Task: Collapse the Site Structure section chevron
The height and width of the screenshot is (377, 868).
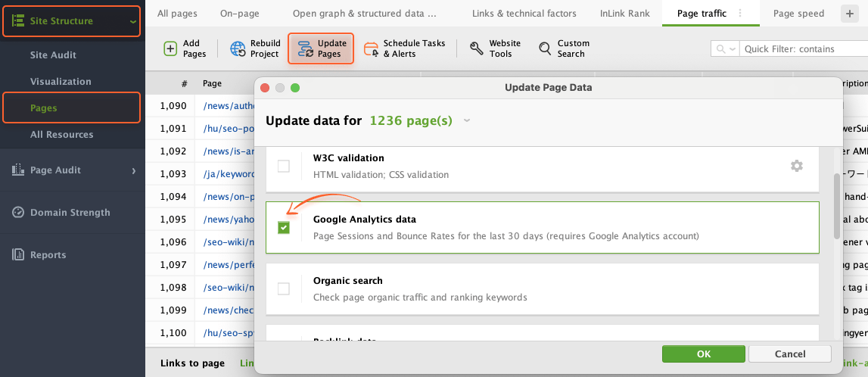Action: coord(132,22)
